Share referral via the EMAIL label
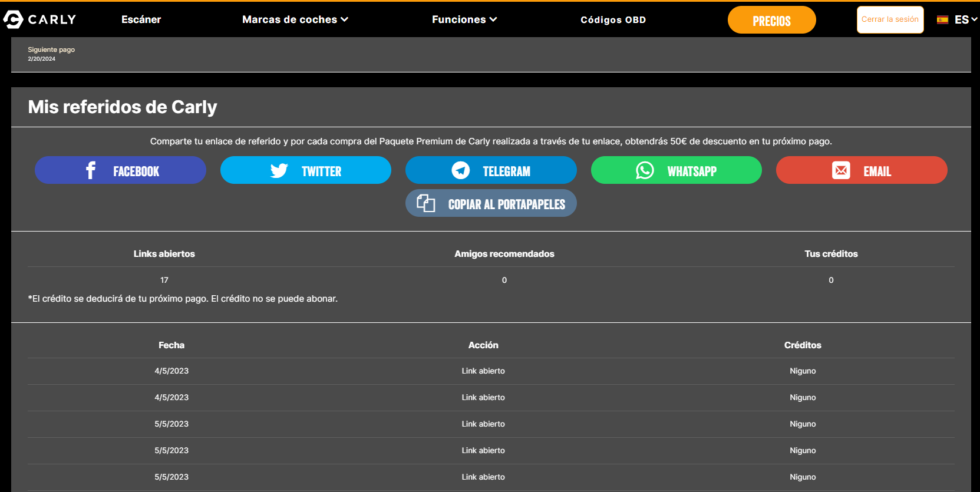980x492 pixels. pyautogui.click(x=877, y=171)
